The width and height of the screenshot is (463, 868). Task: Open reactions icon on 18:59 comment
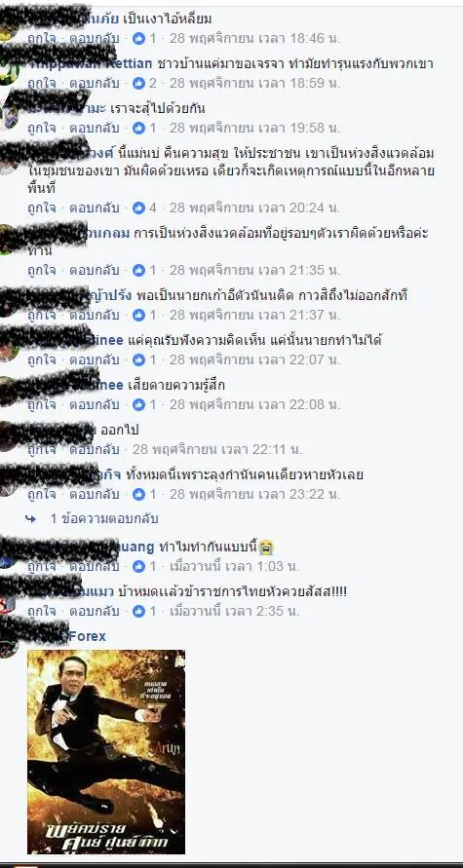tap(138, 83)
